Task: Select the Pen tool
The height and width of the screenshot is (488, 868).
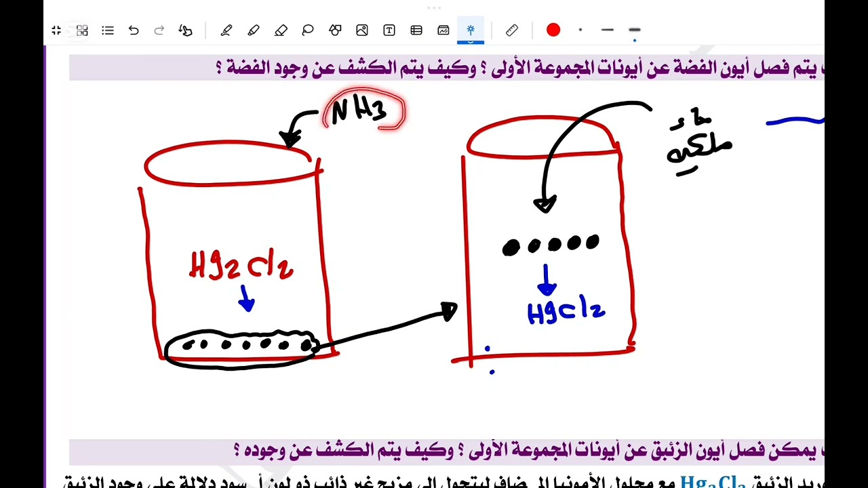Action: click(226, 30)
